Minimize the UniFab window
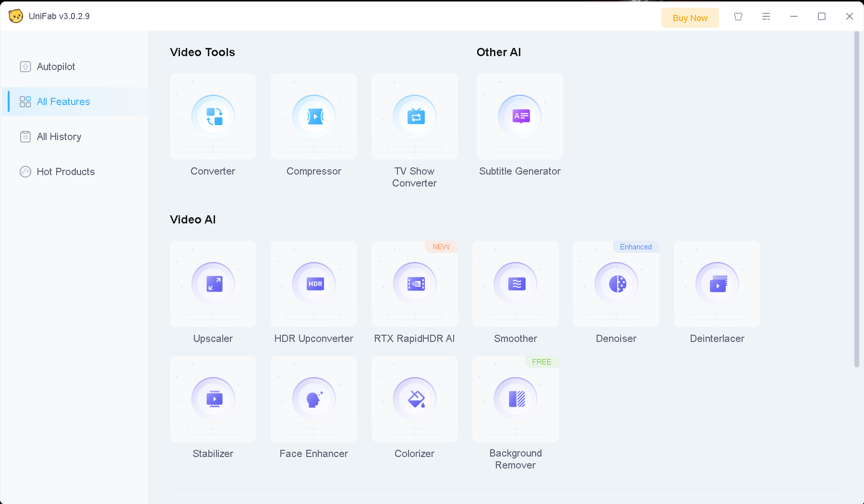 (x=794, y=16)
